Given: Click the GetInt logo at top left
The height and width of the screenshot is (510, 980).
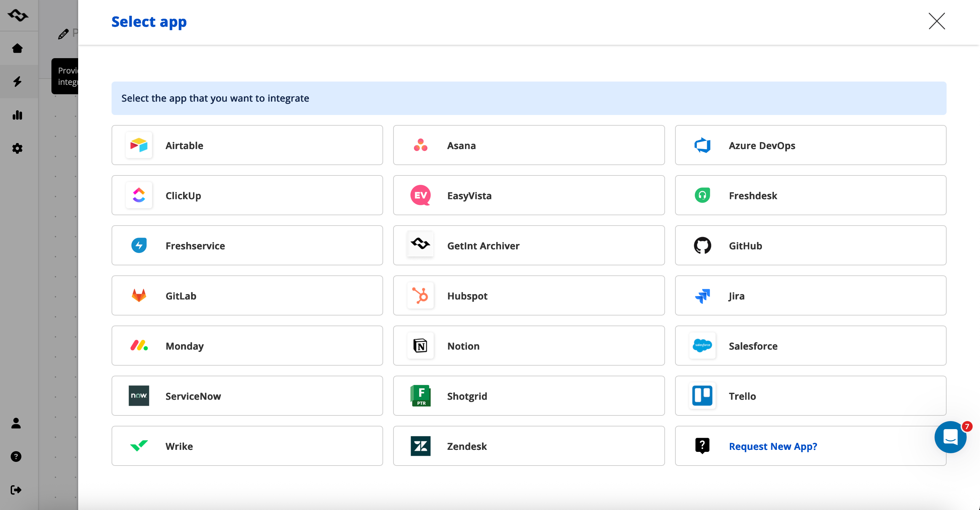Looking at the screenshot, I should coord(17,15).
